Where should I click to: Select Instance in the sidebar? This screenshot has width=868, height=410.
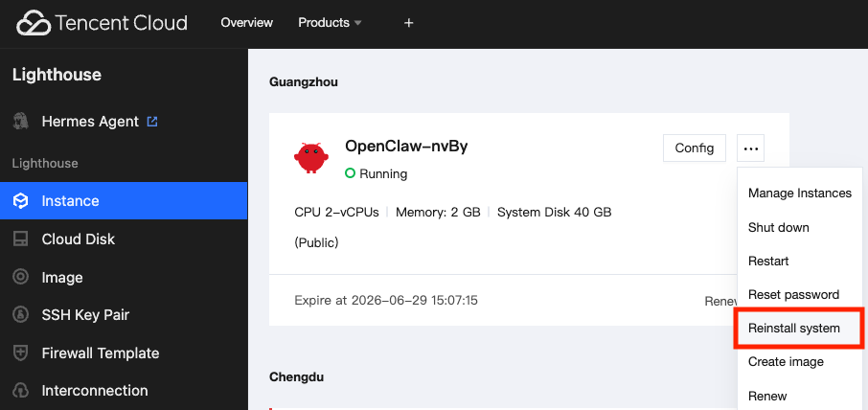pyautogui.click(x=124, y=201)
